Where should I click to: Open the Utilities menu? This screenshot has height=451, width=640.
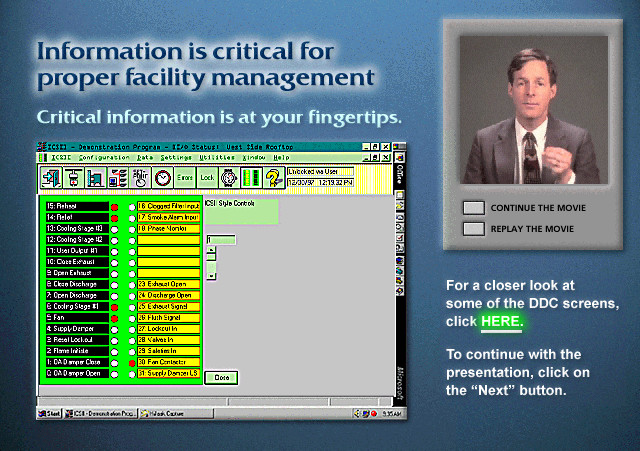tap(217, 158)
